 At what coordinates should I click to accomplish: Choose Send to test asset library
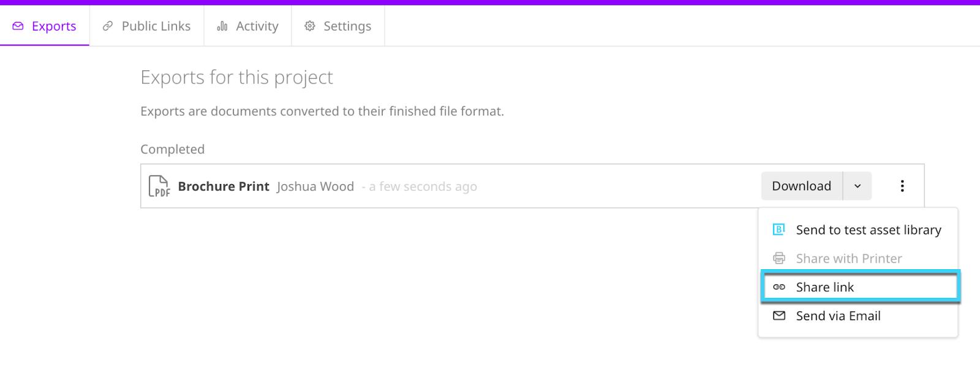click(858, 230)
